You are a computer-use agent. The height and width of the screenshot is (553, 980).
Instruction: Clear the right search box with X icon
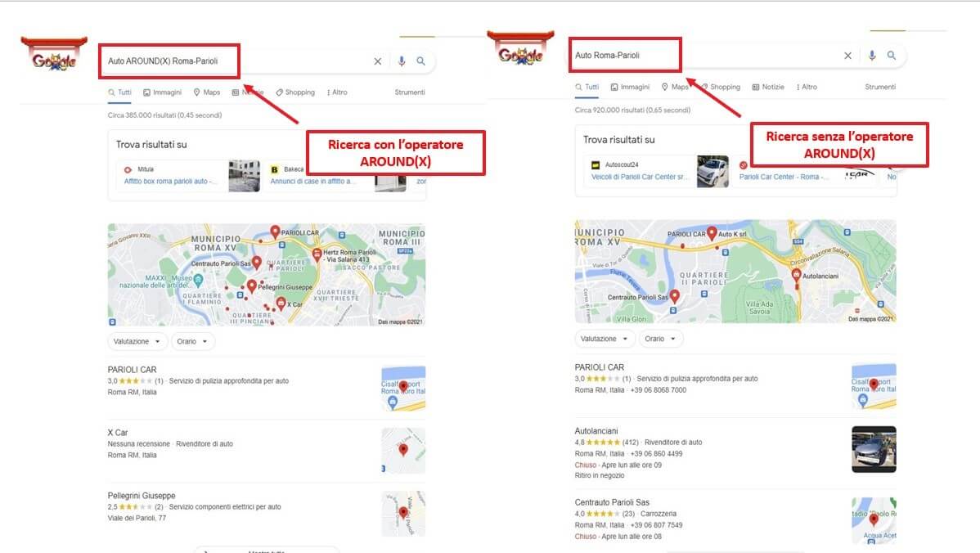tap(847, 56)
